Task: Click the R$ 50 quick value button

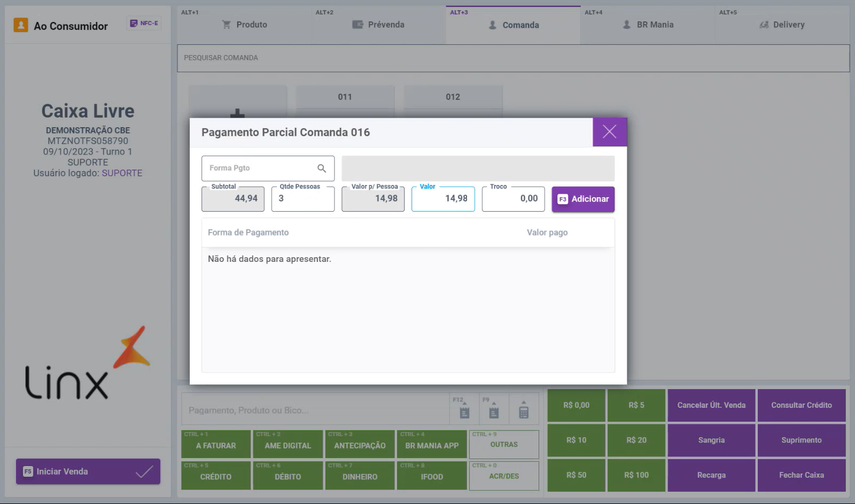Action: click(577, 475)
